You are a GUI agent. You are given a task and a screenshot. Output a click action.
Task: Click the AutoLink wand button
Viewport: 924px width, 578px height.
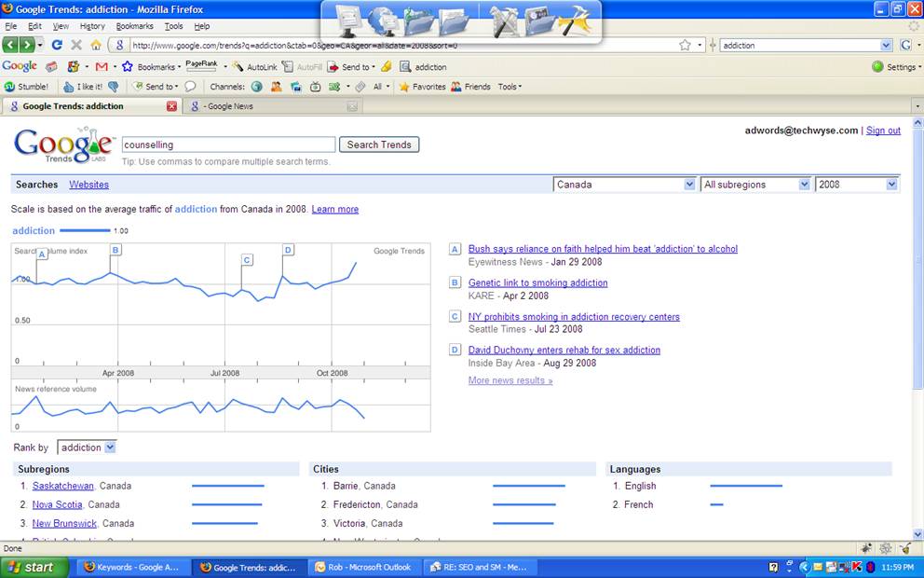click(254, 66)
